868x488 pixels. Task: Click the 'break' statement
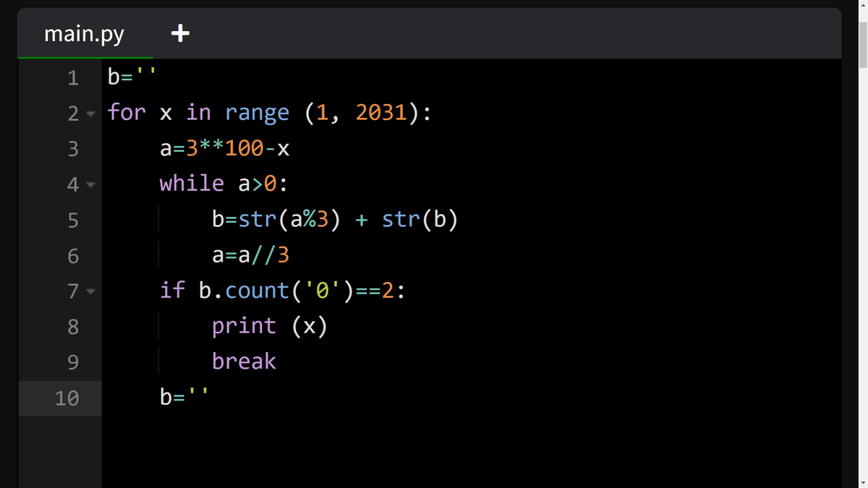point(244,361)
